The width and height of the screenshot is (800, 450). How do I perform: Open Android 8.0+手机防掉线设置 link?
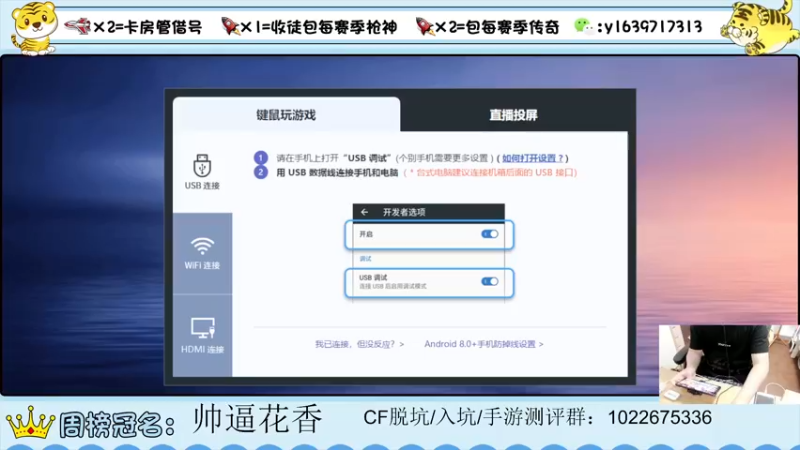[x=484, y=344]
